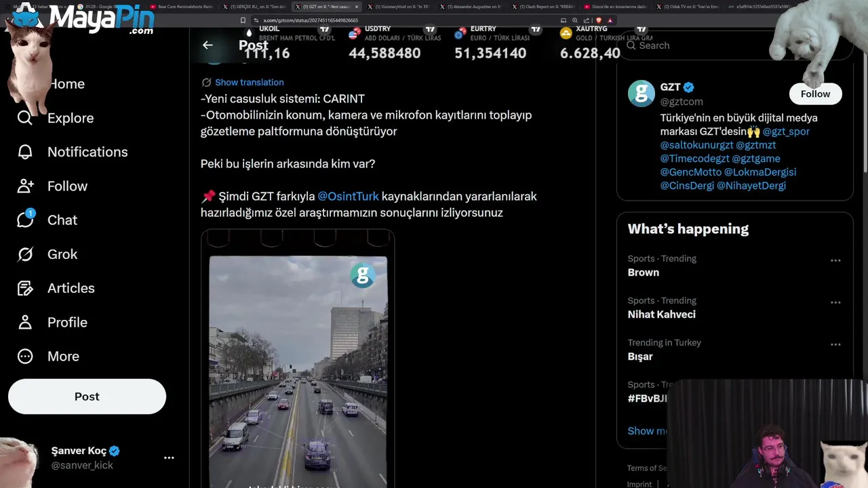Open the Bışar trending topic
This screenshot has height=488, width=868.
640,357
